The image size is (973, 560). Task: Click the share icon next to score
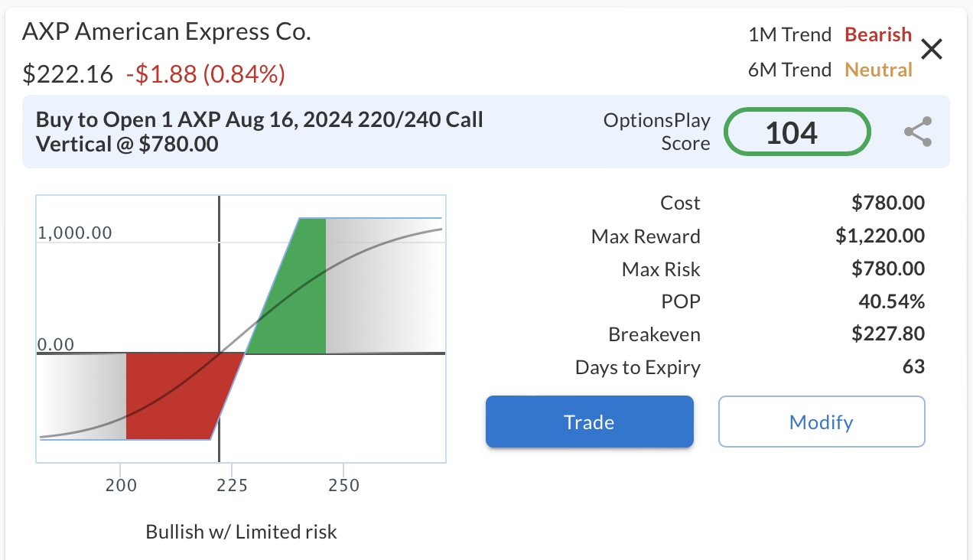[918, 132]
